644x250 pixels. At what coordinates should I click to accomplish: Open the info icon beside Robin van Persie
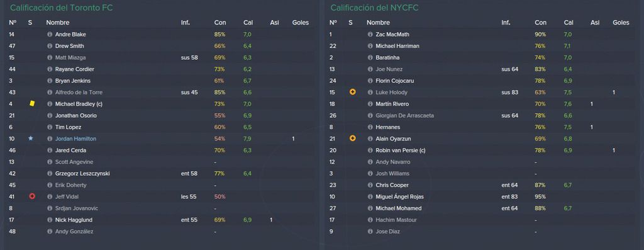point(370,151)
